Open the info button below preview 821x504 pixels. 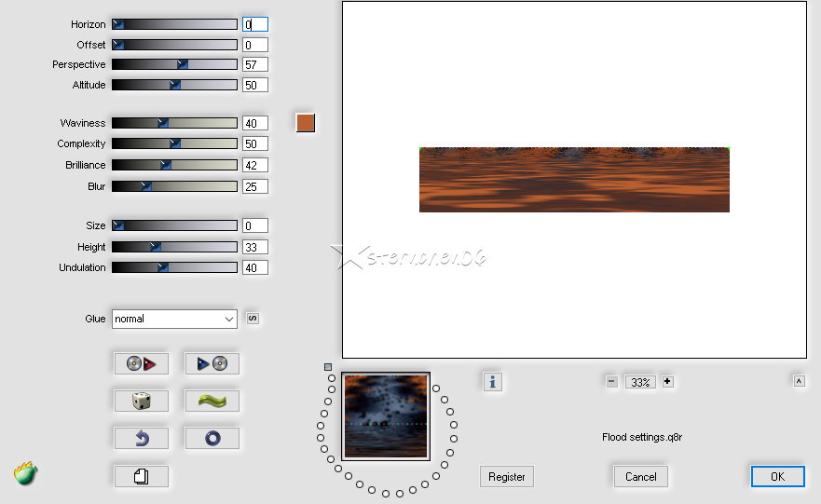coord(493,381)
